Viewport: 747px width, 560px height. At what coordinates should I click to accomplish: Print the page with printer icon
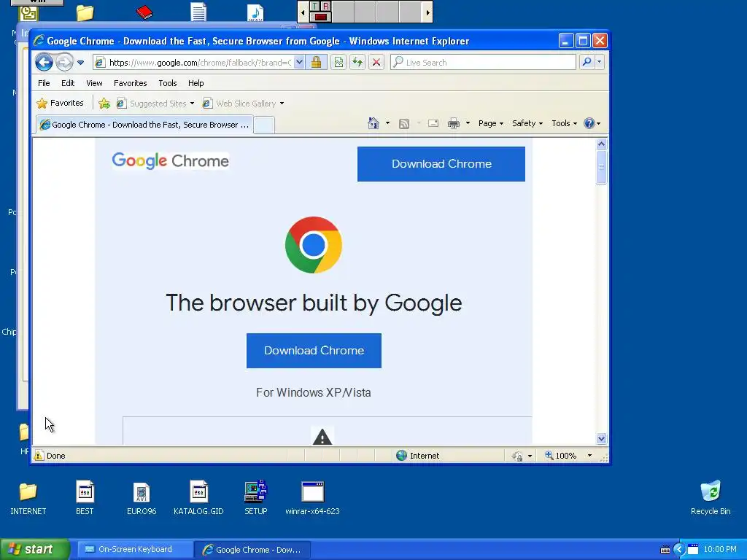454,124
